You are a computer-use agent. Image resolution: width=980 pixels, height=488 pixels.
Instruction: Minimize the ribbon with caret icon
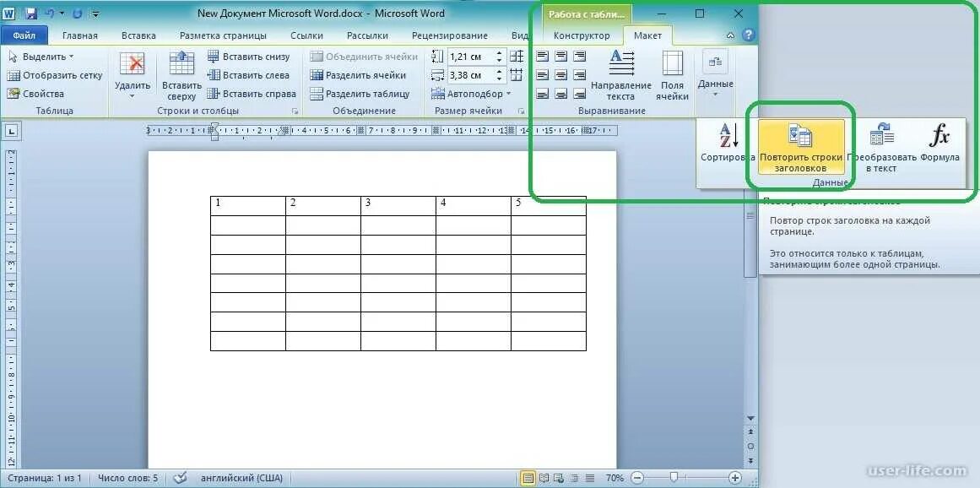tap(732, 36)
